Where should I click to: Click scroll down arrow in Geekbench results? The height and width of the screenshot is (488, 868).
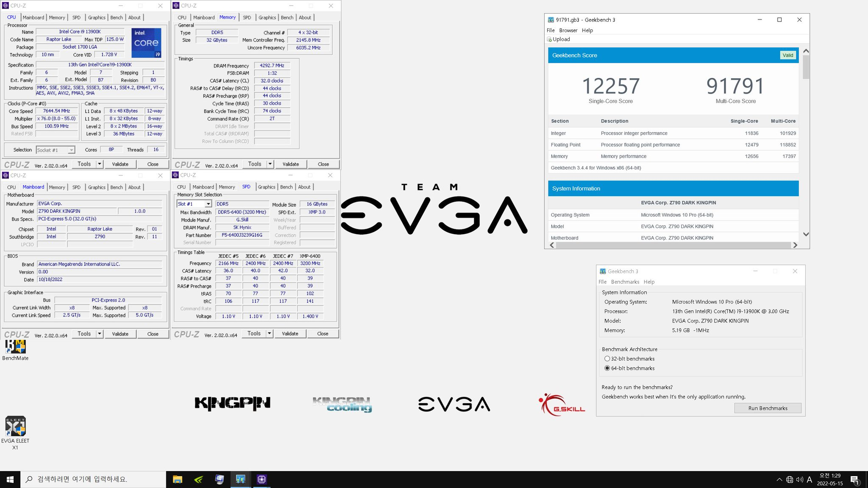(806, 234)
